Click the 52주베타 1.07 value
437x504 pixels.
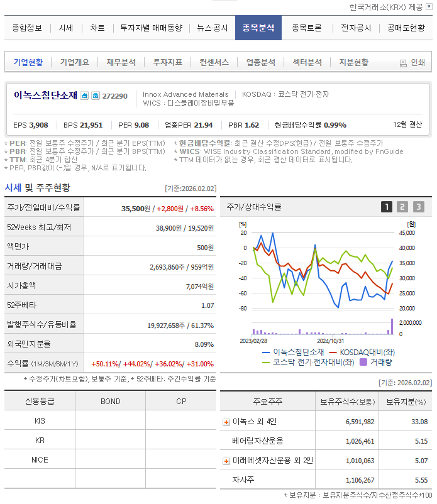207,305
